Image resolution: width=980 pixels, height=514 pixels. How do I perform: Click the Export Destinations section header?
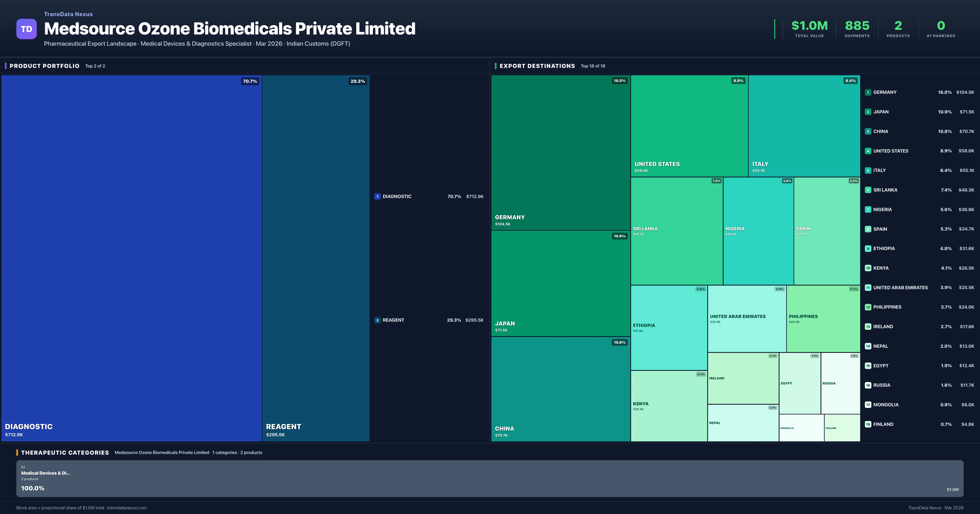pos(537,66)
